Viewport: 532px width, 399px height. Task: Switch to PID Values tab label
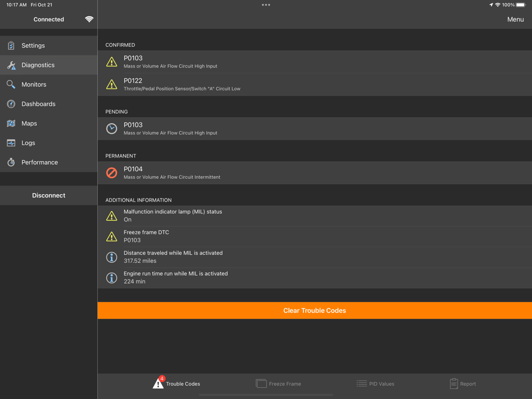pyautogui.click(x=381, y=384)
